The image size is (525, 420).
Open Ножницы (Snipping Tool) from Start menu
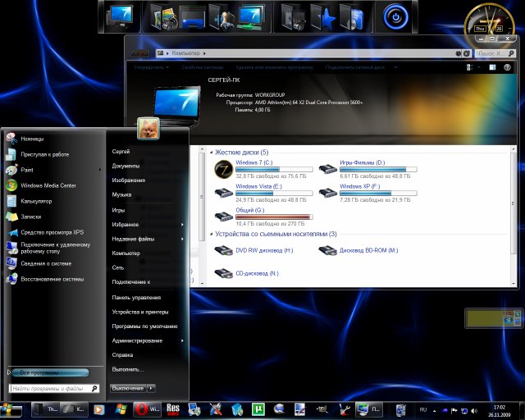coord(33,139)
